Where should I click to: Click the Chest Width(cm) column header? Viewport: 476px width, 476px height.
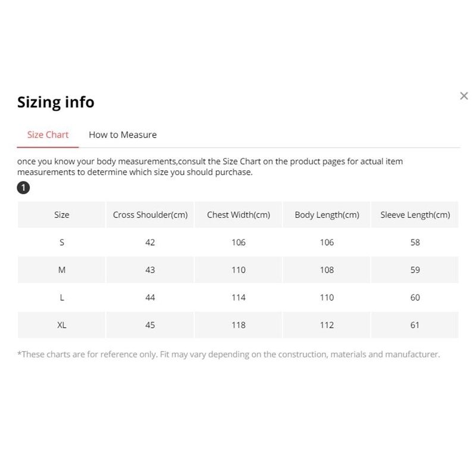click(x=239, y=215)
